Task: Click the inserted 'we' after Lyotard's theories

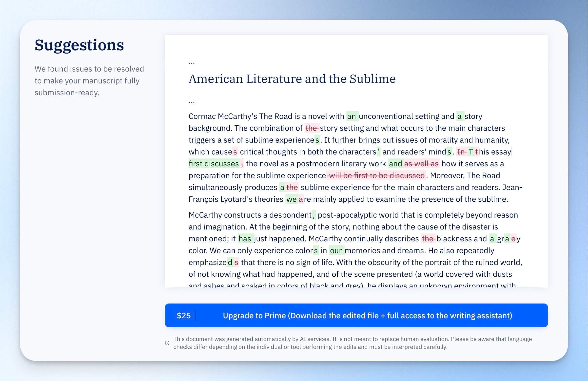Action: click(292, 199)
